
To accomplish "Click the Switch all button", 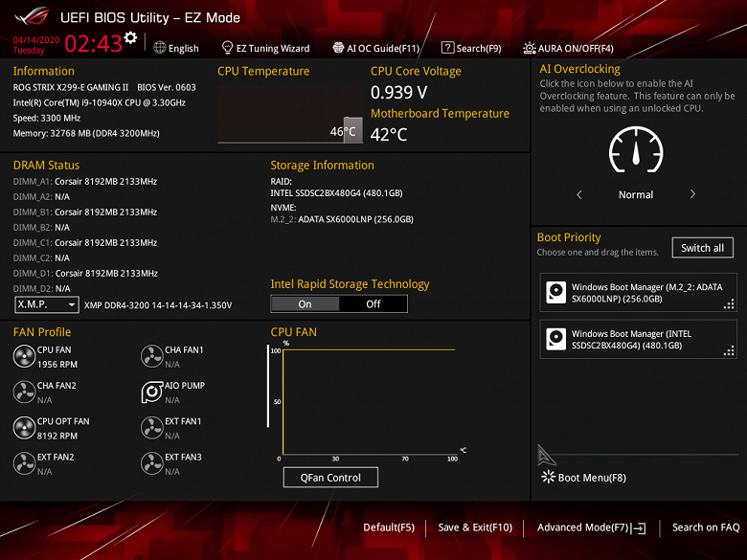I will pos(703,248).
